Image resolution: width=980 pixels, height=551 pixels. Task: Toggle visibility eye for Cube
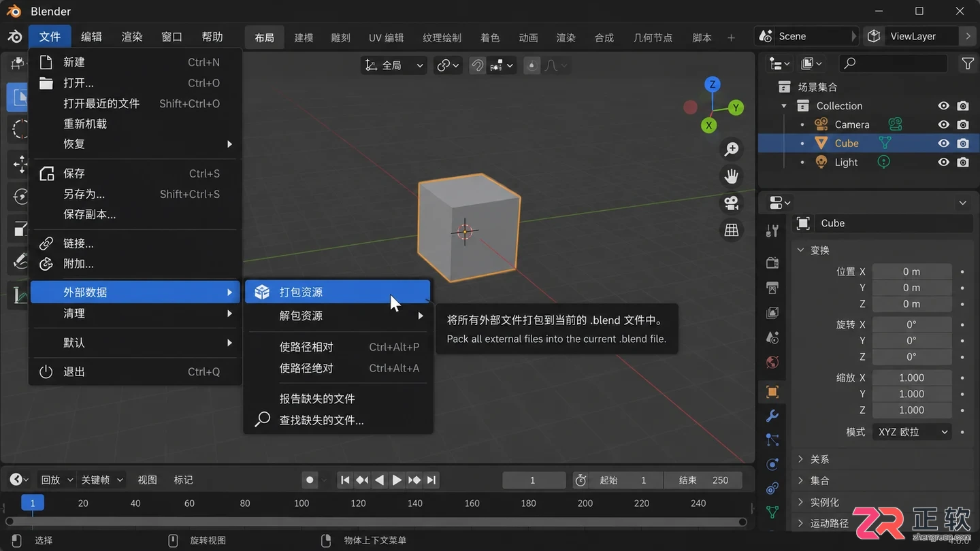tap(943, 143)
